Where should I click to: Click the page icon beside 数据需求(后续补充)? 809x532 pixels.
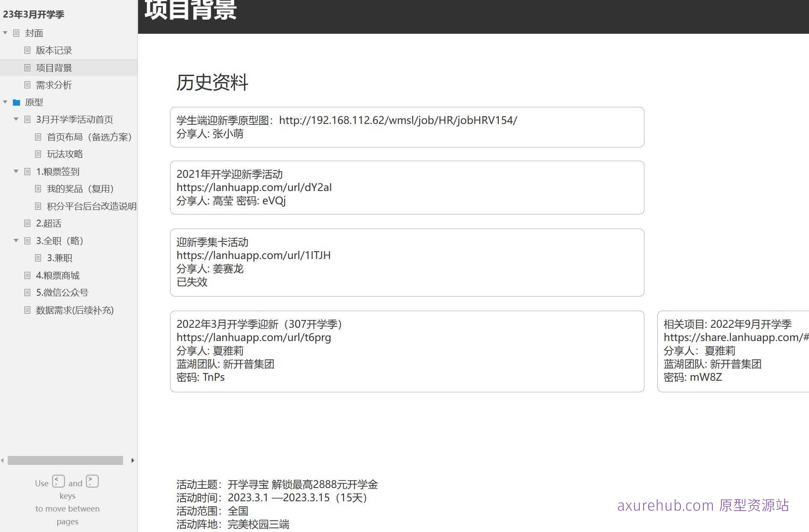[x=27, y=310]
